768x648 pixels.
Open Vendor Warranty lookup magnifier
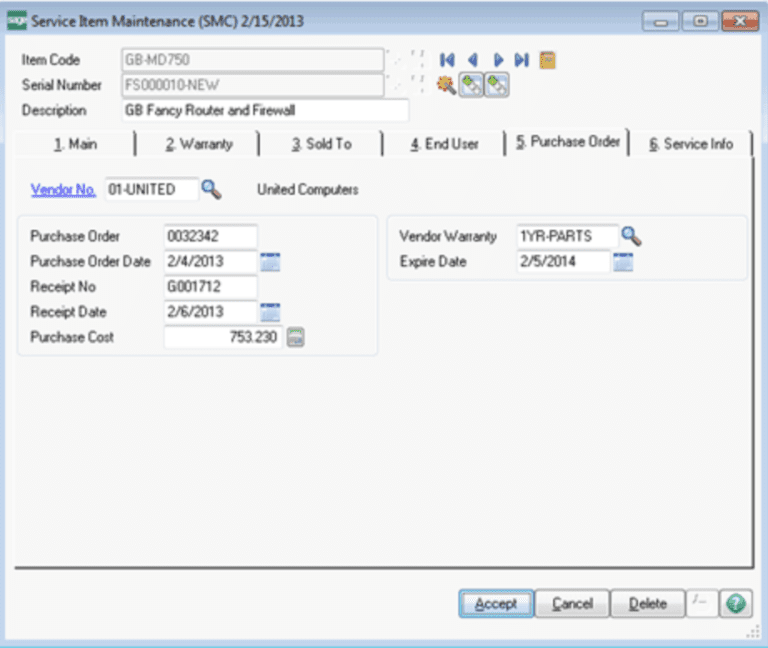click(x=631, y=236)
